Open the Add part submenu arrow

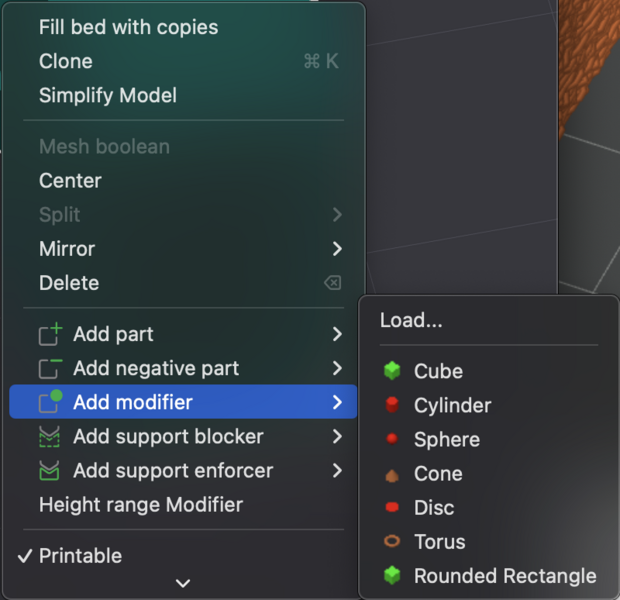pyautogui.click(x=337, y=334)
